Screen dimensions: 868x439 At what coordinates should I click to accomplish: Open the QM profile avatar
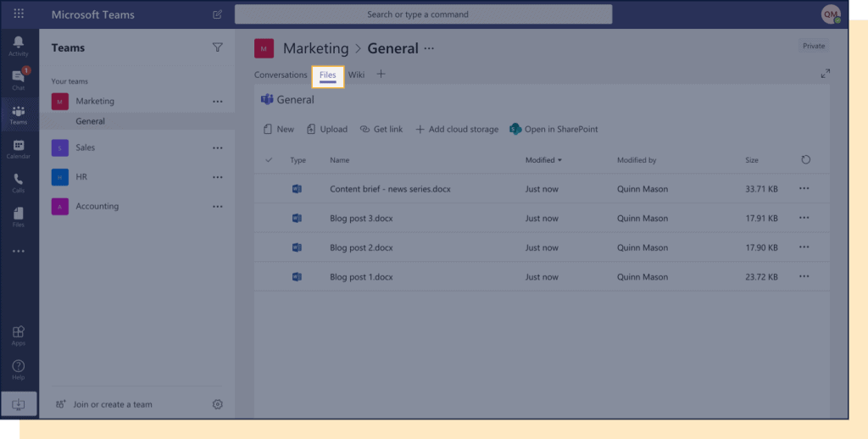click(x=831, y=14)
